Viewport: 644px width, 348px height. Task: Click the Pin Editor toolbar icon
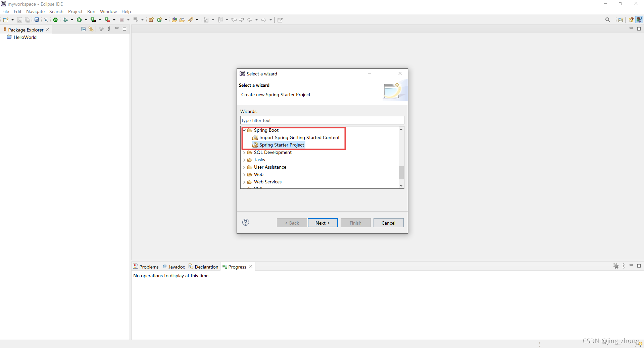click(280, 20)
